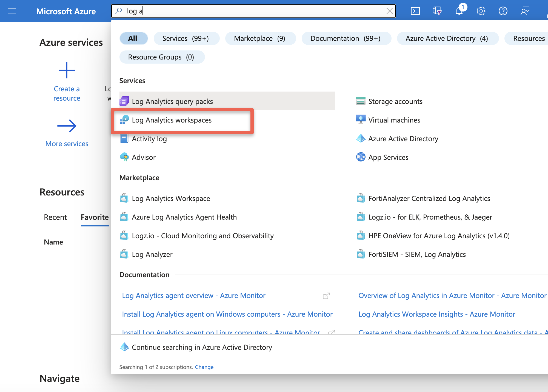Open Log Analytics workspaces
This screenshot has width=548, height=392.
tap(172, 120)
